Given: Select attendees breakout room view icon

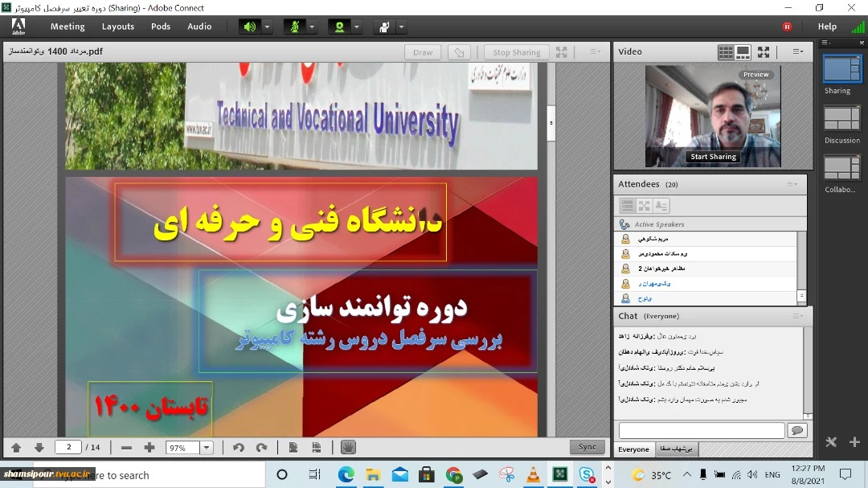Looking at the screenshot, I should [x=645, y=206].
